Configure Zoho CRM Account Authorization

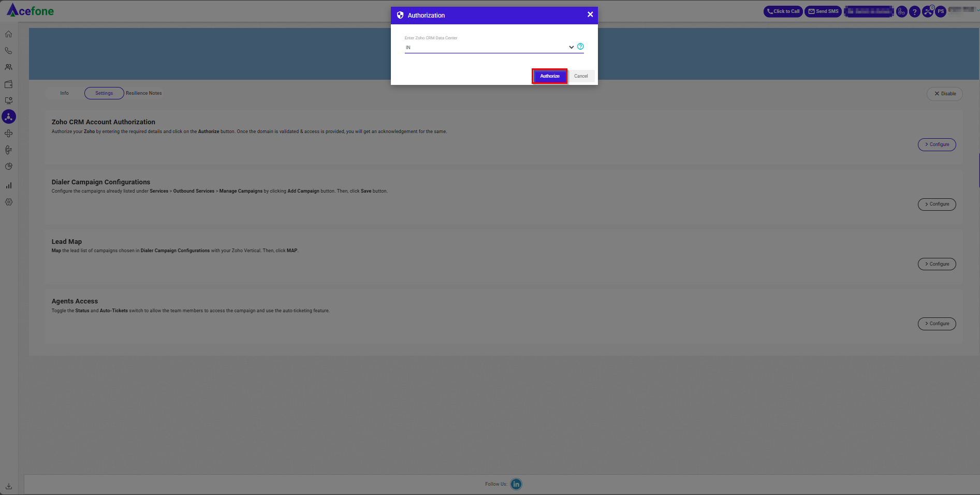[937, 144]
